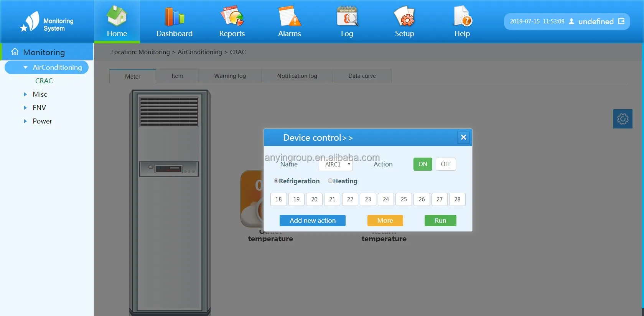Select the Refrigeration radio button
644x316 pixels.
pos(276,181)
